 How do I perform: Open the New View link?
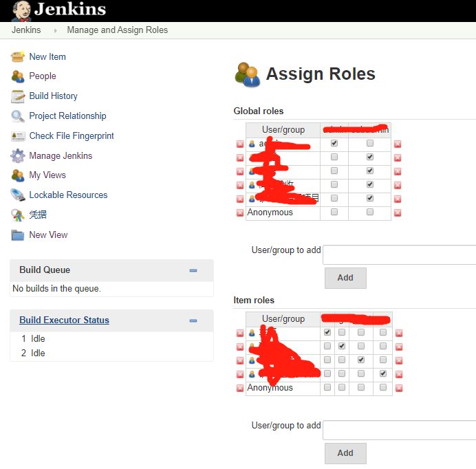[x=48, y=235]
